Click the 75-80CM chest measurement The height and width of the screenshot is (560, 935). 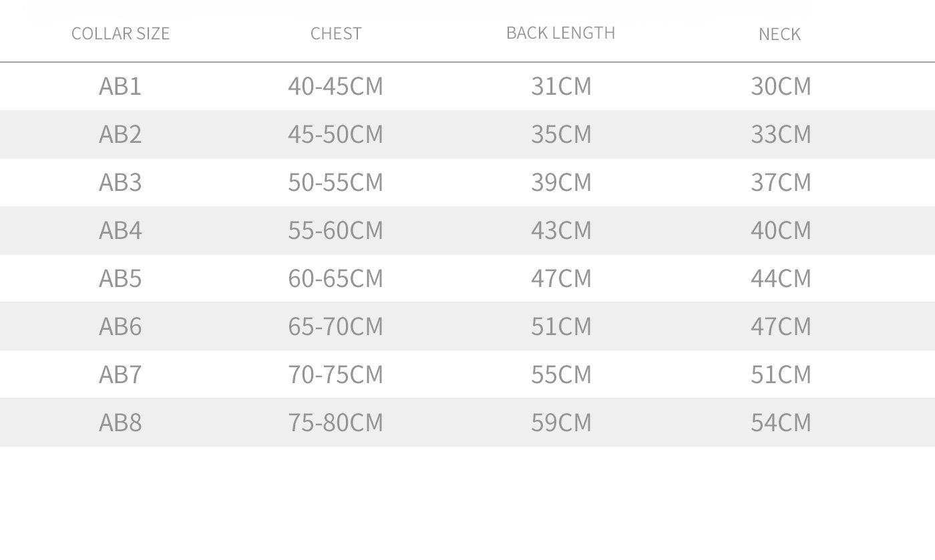(x=335, y=423)
